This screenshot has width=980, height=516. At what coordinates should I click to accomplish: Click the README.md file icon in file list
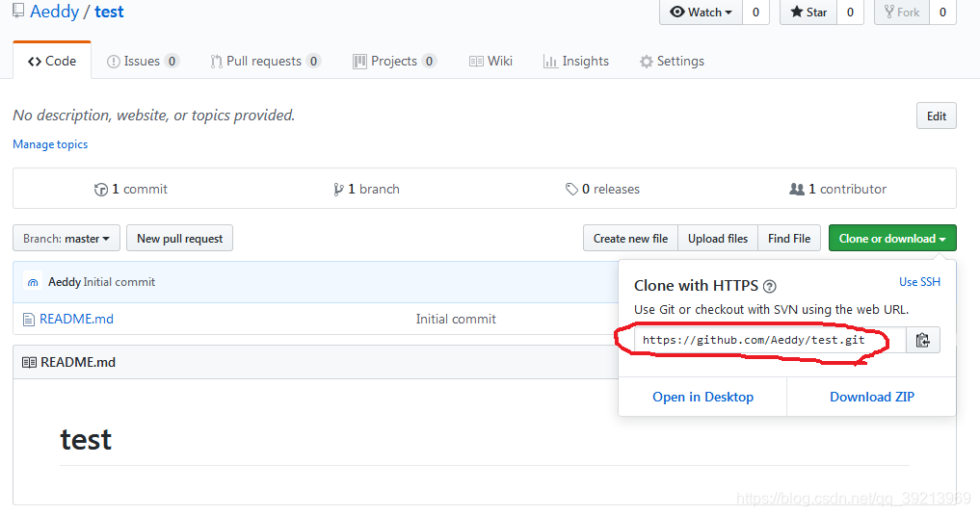[x=29, y=320]
